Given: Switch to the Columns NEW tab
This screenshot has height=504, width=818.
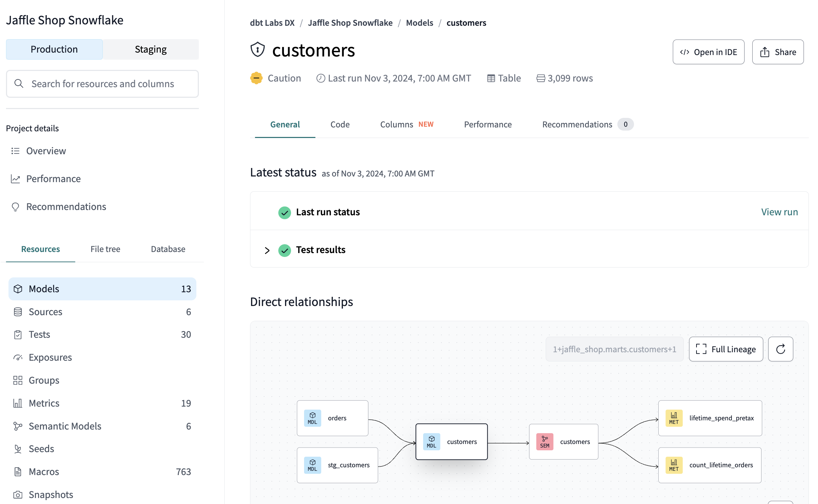Looking at the screenshot, I should [407, 124].
